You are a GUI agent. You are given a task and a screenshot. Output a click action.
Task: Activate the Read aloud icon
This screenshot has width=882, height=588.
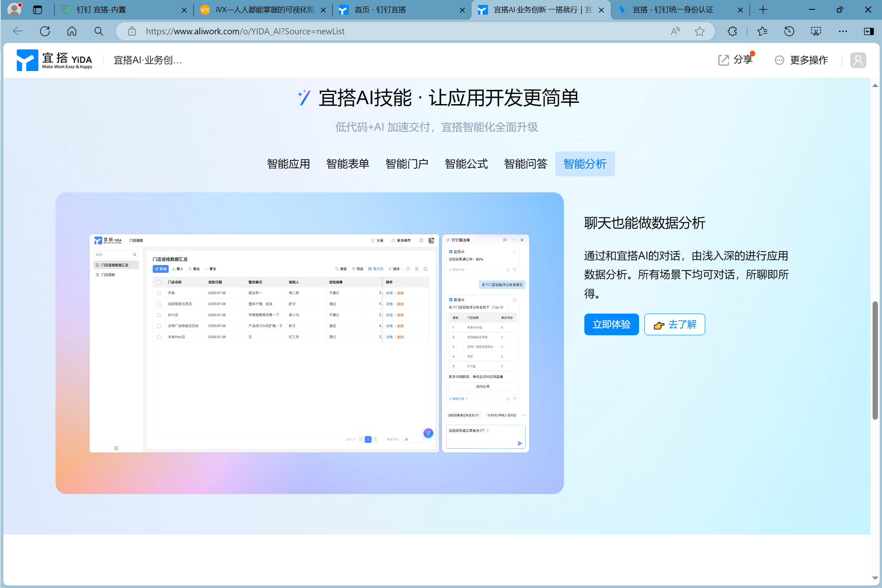click(x=675, y=31)
